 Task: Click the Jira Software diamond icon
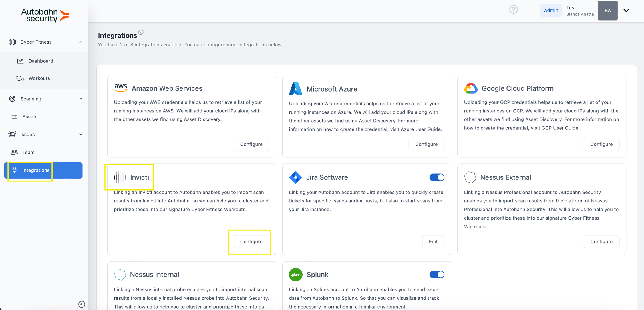(295, 177)
